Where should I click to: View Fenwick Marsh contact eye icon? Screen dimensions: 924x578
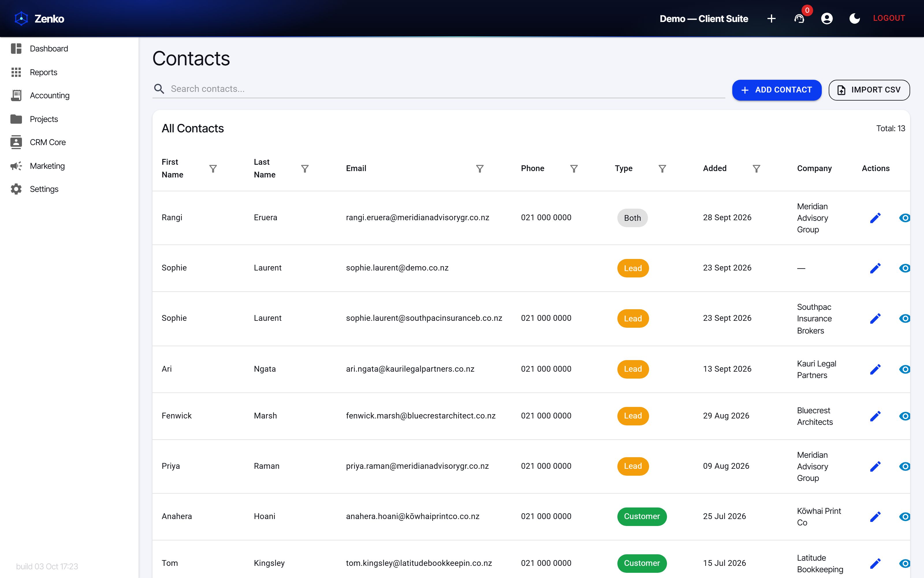pos(905,416)
